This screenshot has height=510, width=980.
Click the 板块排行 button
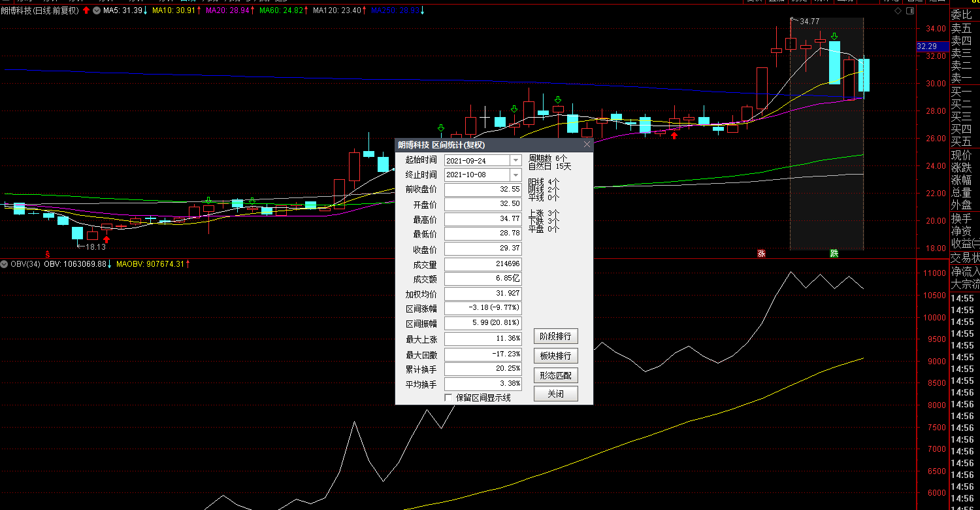pos(556,356)
